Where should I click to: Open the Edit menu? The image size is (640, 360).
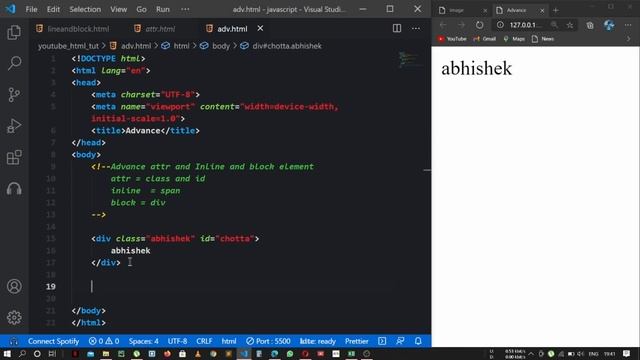point(53,9)
